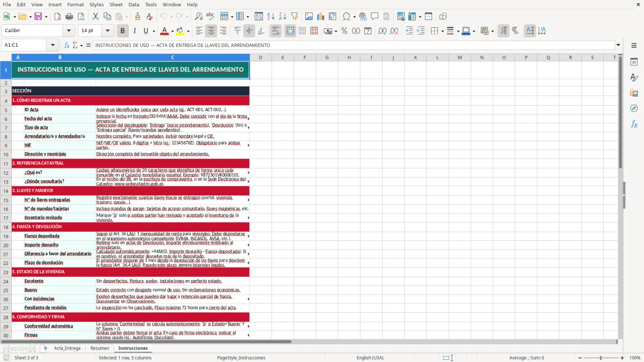The height and width of the screenshot is (362, 644).
Task: Click PageStyle_Instrucciones in status bar
Action: pos(241,358)
